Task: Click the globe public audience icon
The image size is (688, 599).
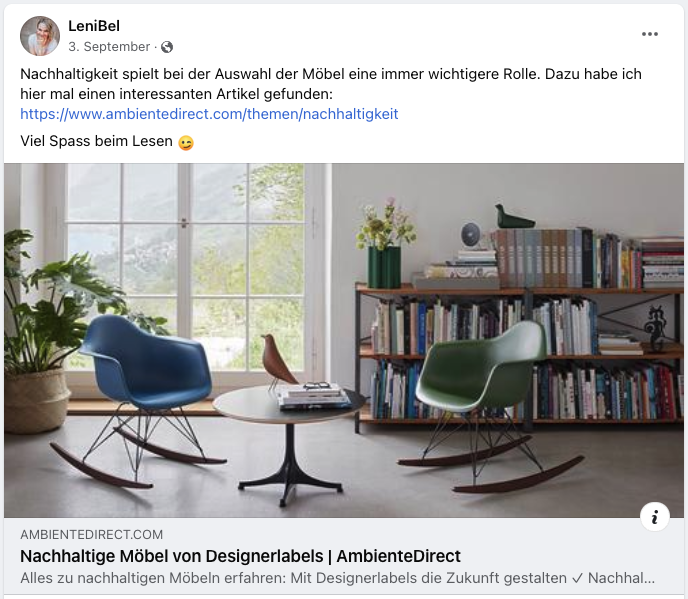Action: tap(167, 47)
